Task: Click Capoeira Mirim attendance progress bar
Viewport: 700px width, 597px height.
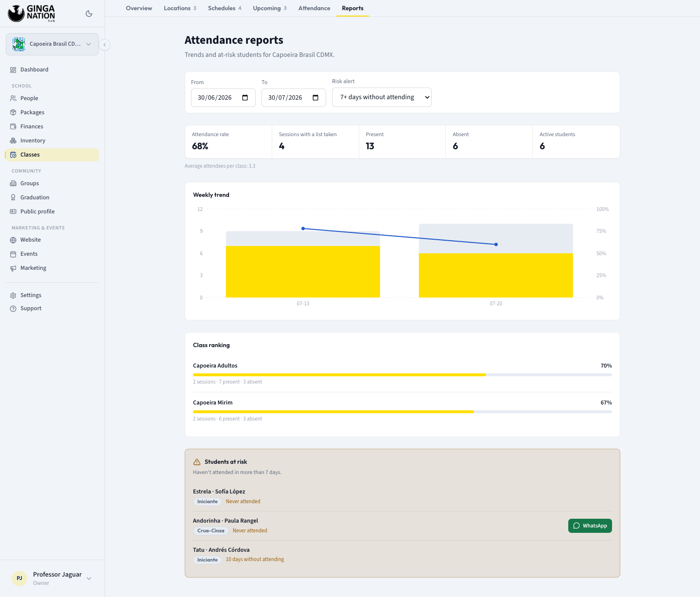Action: pos(402,412)
